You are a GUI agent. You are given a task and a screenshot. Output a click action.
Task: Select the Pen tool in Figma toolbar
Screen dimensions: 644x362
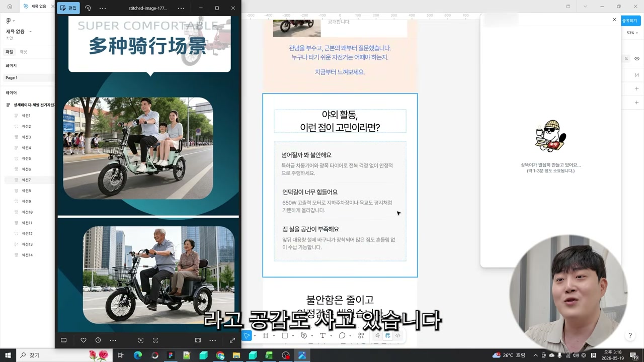tap(304, 335)
